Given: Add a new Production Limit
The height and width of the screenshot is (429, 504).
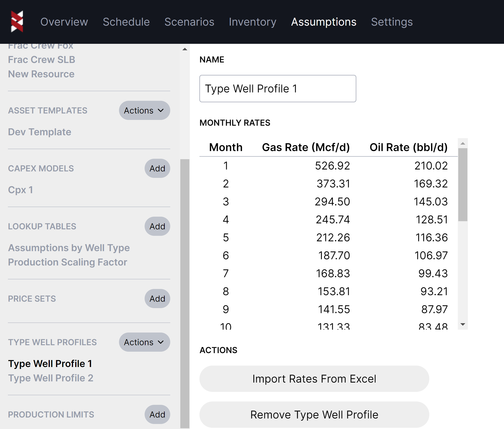Looking at the screenshot, I should coord(157,414).
